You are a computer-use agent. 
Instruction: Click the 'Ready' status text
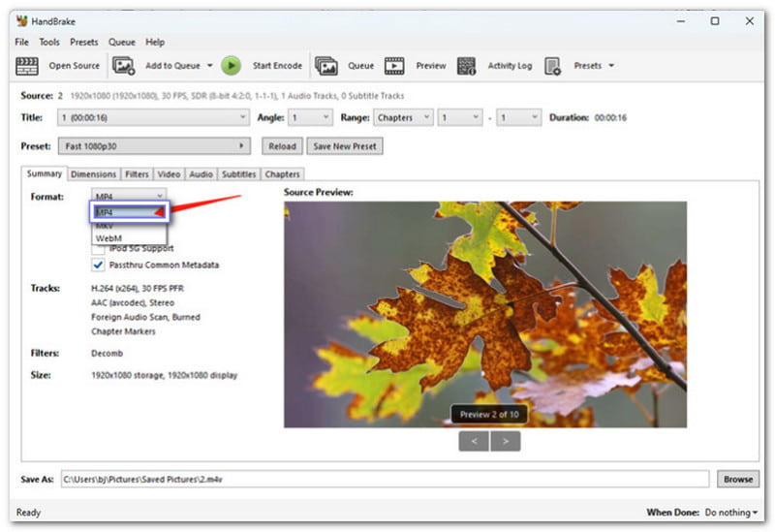click(28, 513)
